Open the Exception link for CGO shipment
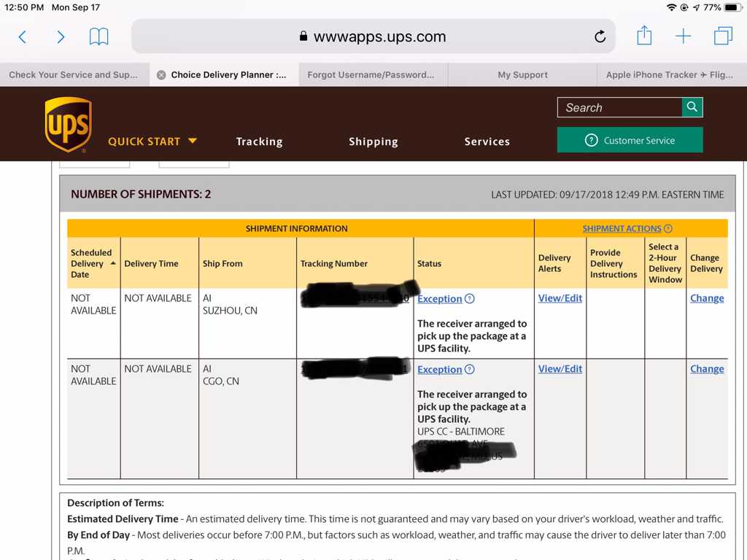The height and width of the screenshot is (560, 747). [x=439, y=370]
